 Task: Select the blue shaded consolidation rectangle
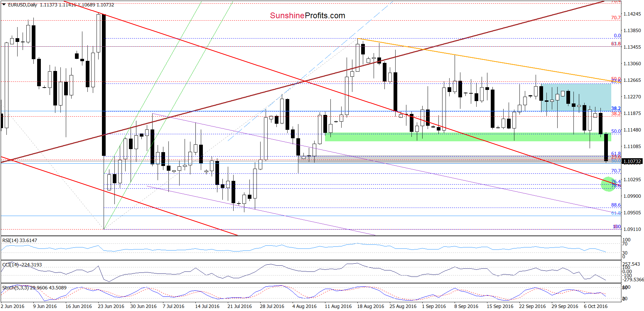pos(576,97)
